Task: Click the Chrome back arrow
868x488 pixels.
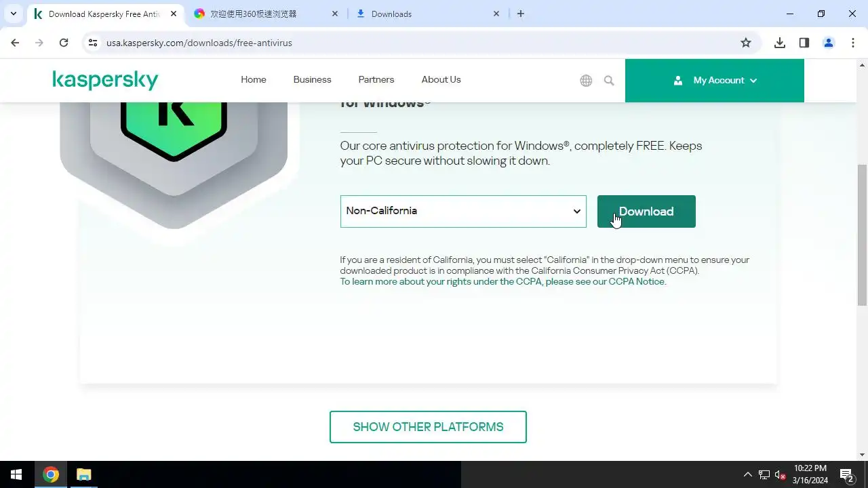Action: 15,43
